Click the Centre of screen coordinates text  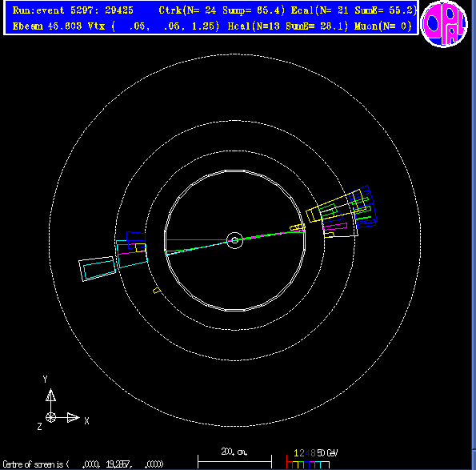(83, 464)
